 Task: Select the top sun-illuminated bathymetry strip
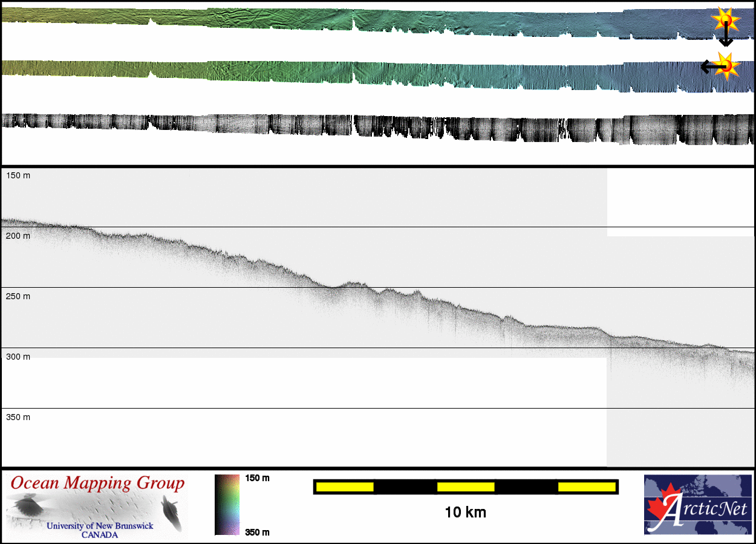pyautogui.click(x=363, y=23)
